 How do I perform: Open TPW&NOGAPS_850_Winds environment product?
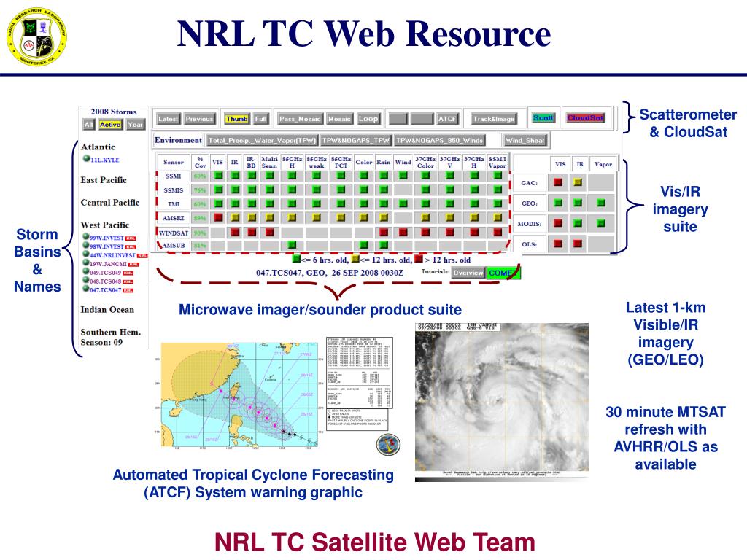click(439, 140)
